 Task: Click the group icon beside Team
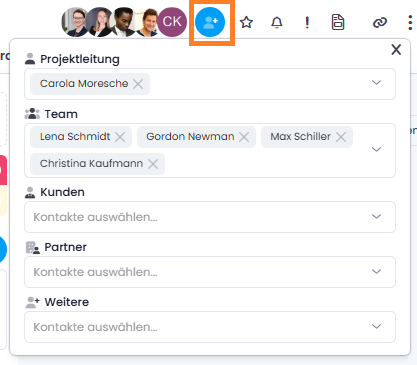(x=32, y=114)
